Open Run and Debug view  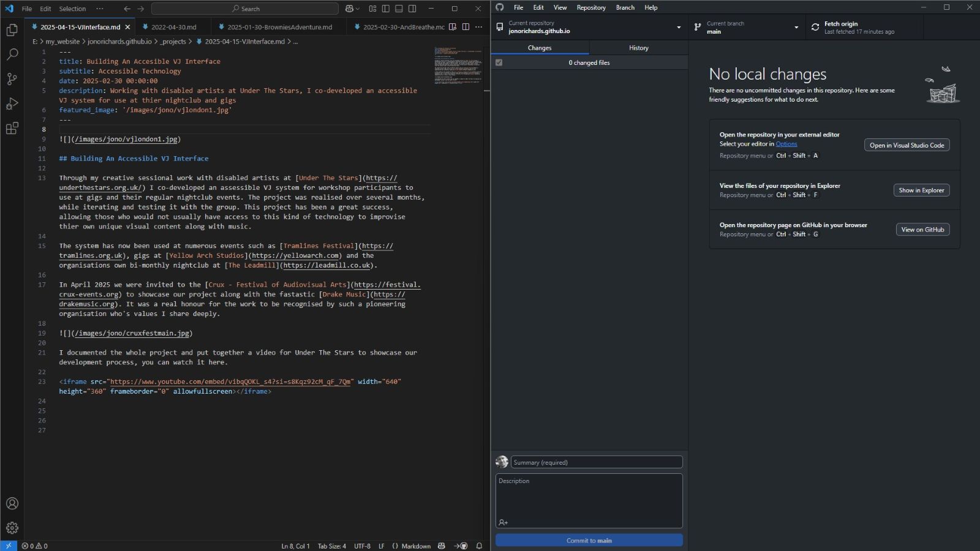(x=12, y=103)
